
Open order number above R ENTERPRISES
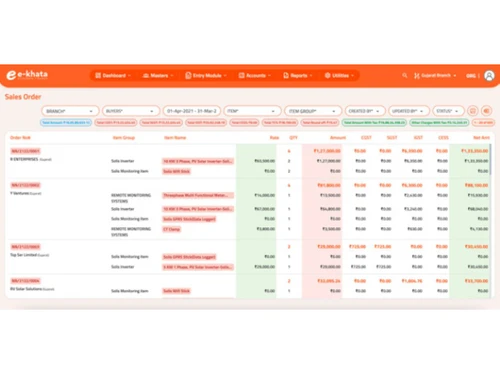pyautogui.click(x=25, y=151)
